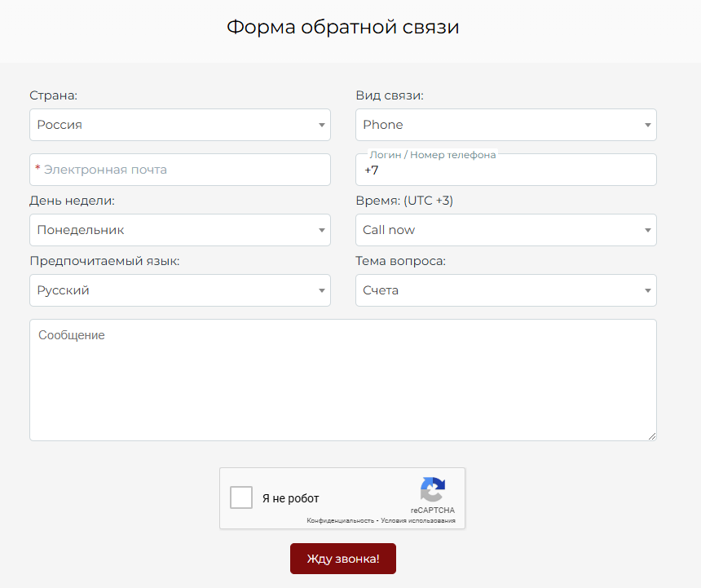Expand the Время dropdown set to Call now

[x=505, y=230]
